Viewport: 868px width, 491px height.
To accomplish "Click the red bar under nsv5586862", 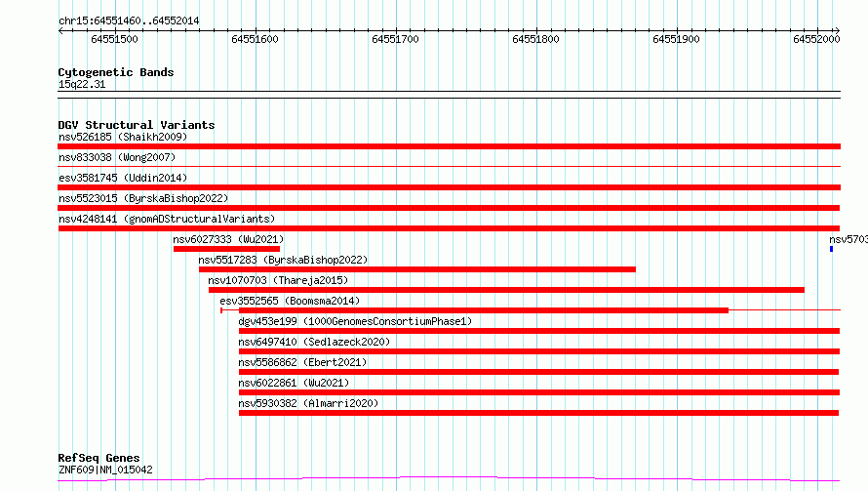I will (538, 372).
